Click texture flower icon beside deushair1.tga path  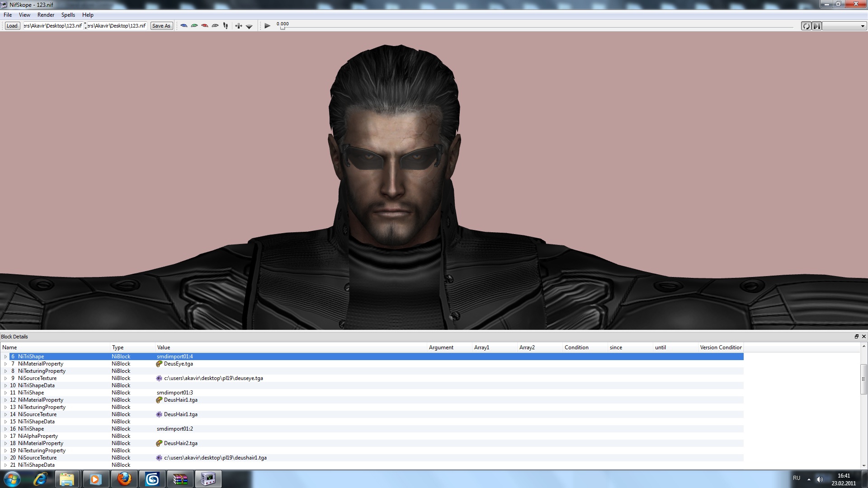coord(159,458)
